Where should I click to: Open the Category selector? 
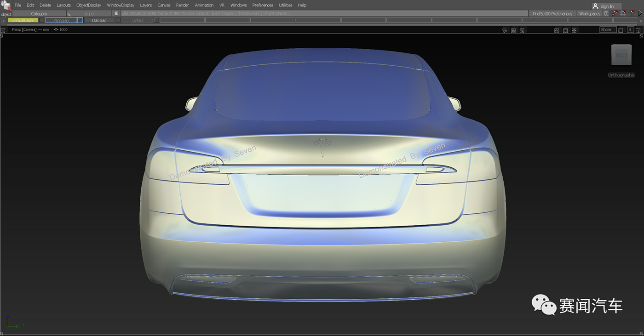point(39,14)
